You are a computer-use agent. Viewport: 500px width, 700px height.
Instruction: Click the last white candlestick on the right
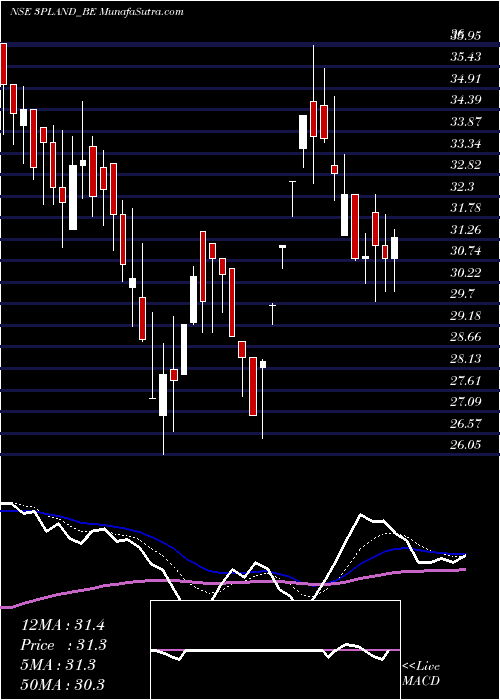tap(395, 248)
